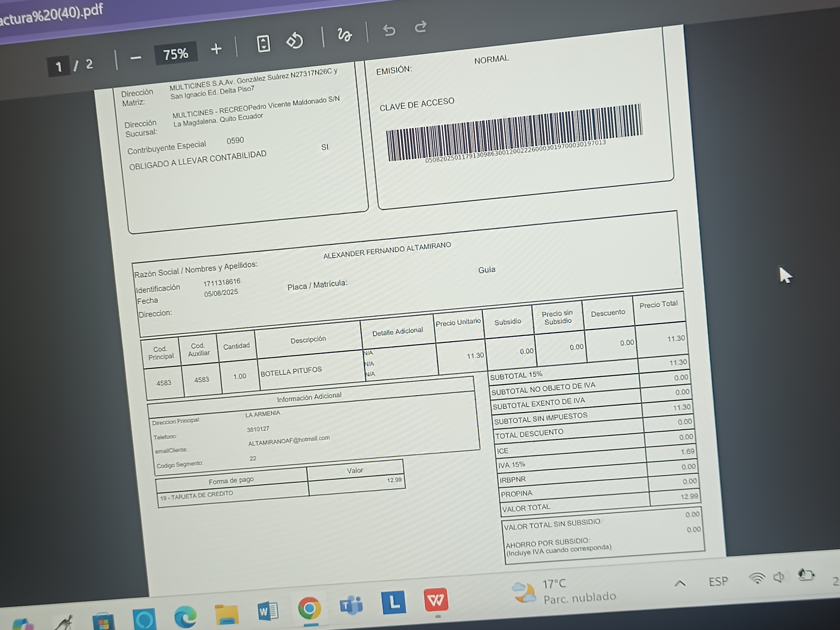Click the Cantidad value 1.00
Screen dimensions: 840x630
tap(240, 376)
